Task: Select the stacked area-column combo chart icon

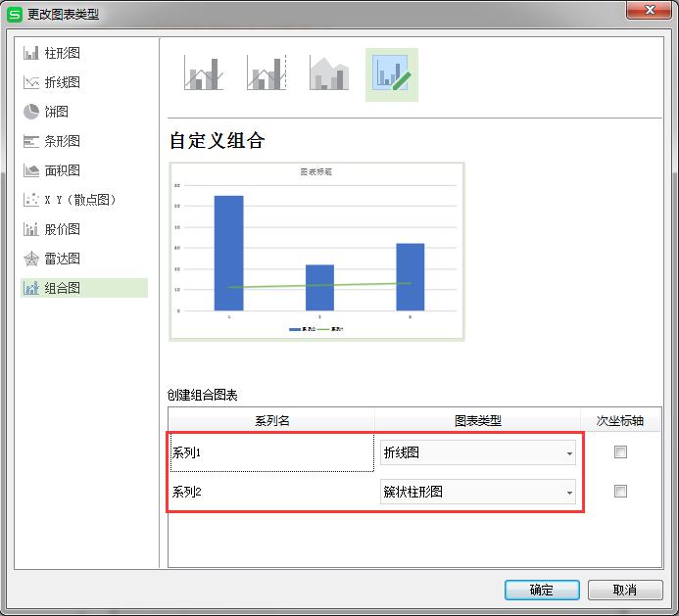Action: [329, 73]
